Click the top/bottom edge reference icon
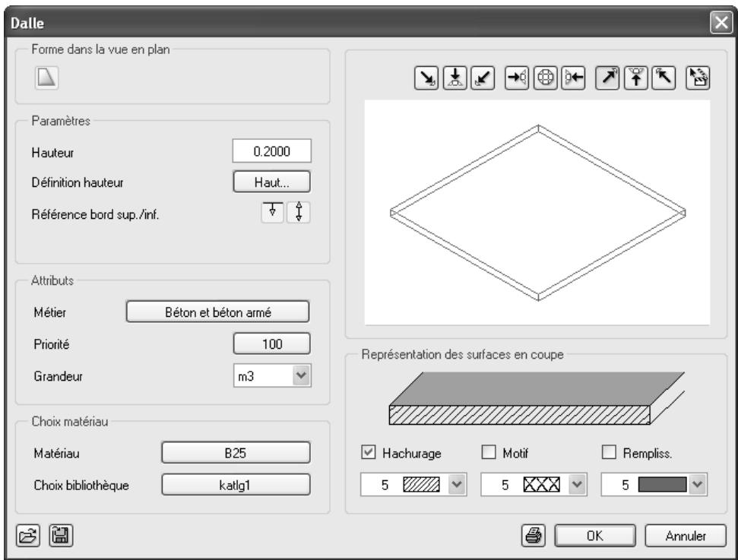 tap(299, 212)
